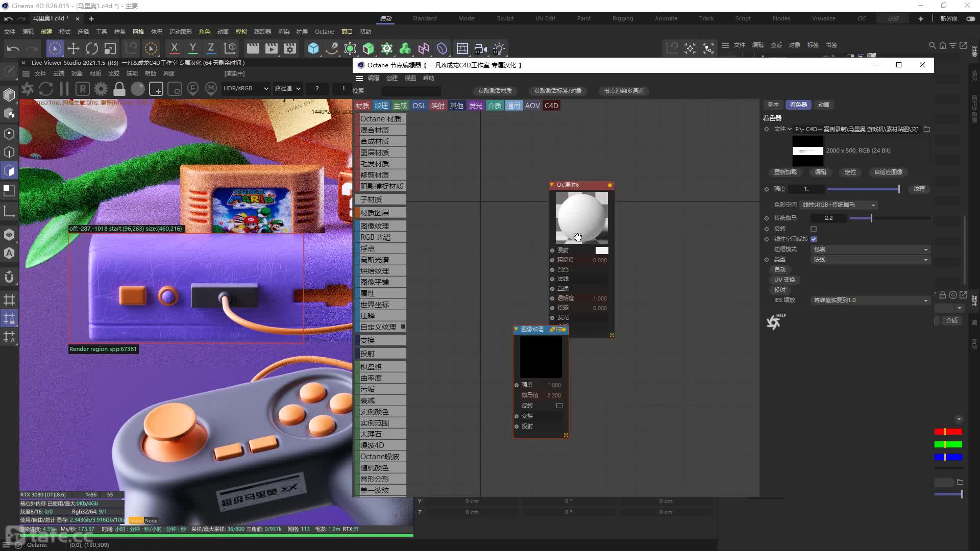Open the IES 缩放 dropdown

tap(871, 300)
